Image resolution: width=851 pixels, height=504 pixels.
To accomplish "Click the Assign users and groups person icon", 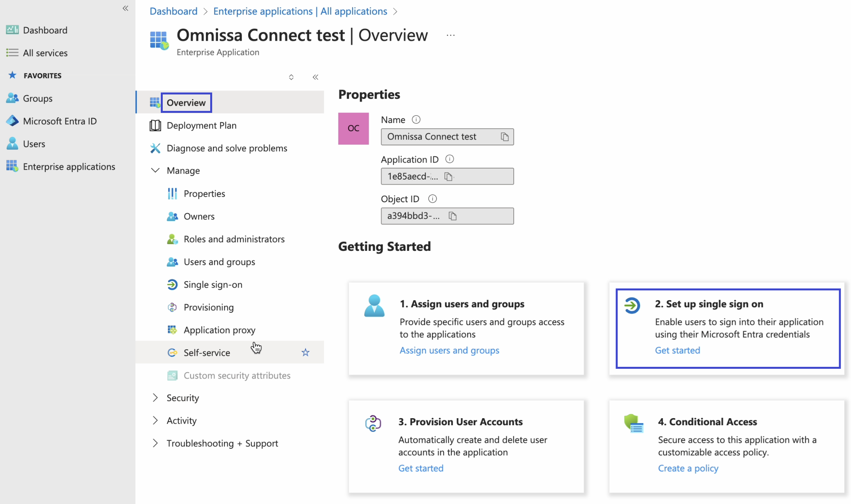I will click(374, 306).
